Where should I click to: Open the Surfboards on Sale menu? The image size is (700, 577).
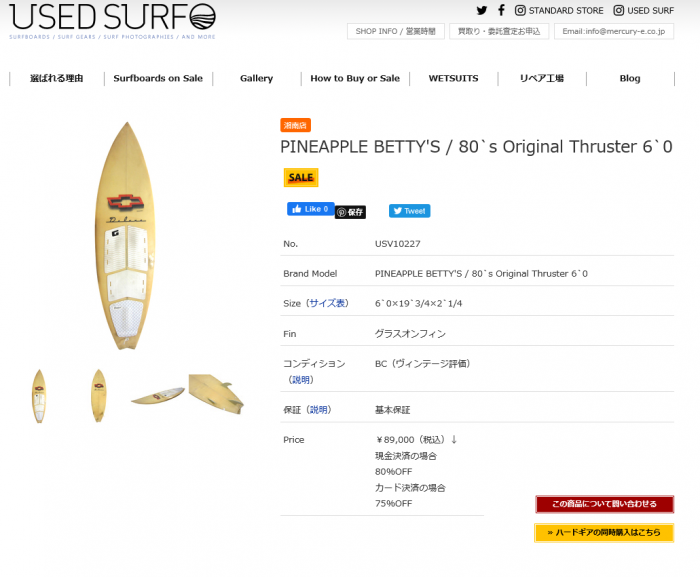(158, 78)
